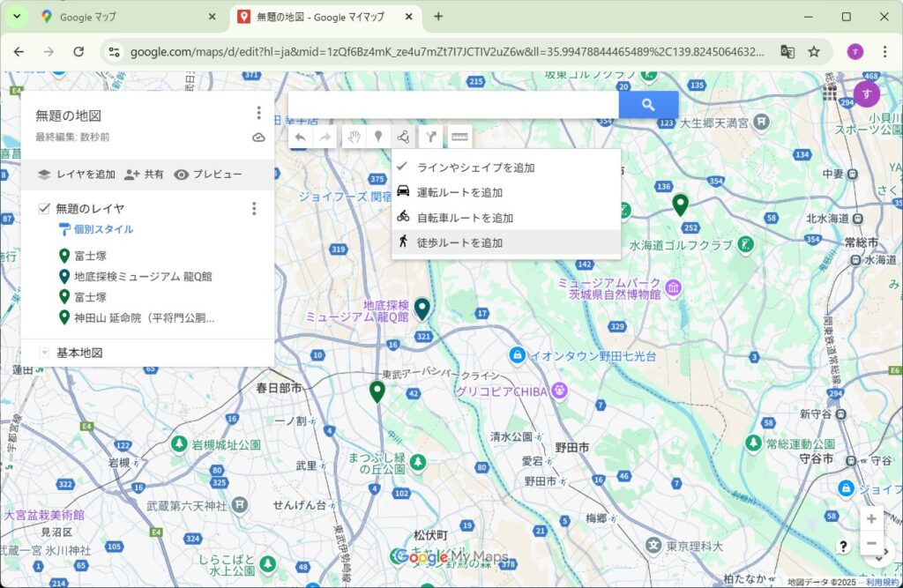Open the Chrome tab search dropdown
Viewport: 903px width, 588px height.
point(17,17)
